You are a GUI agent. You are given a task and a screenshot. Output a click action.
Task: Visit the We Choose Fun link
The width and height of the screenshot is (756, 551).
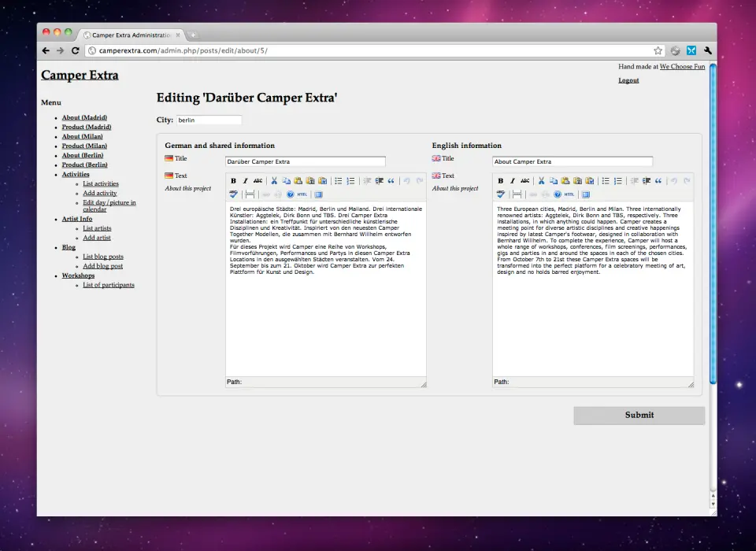click(x=682, y=67)
